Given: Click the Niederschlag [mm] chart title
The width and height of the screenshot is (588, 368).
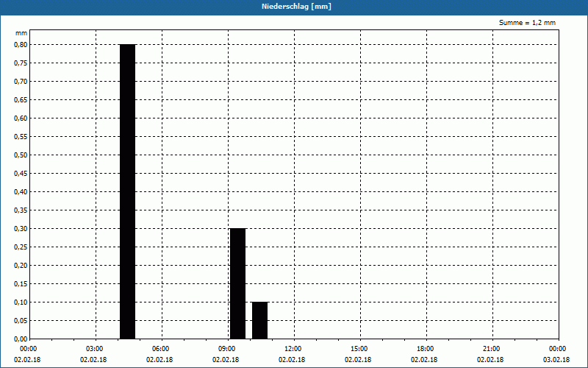Looking at the screenshot, I should 296,7.
